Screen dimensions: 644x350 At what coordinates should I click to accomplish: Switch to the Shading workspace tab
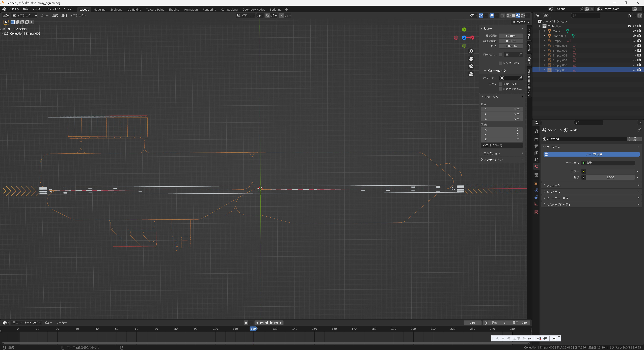[174, 10]
